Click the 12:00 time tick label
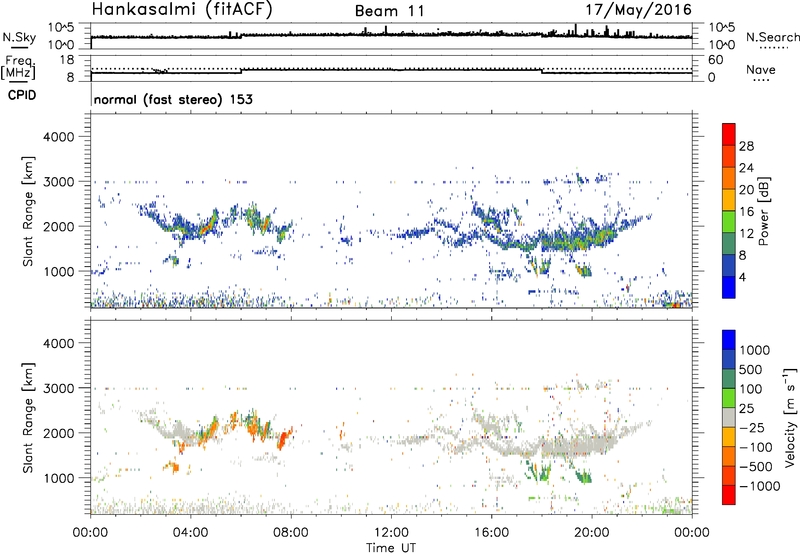Screen dimensions: 800x554 [x=391, y=533]
